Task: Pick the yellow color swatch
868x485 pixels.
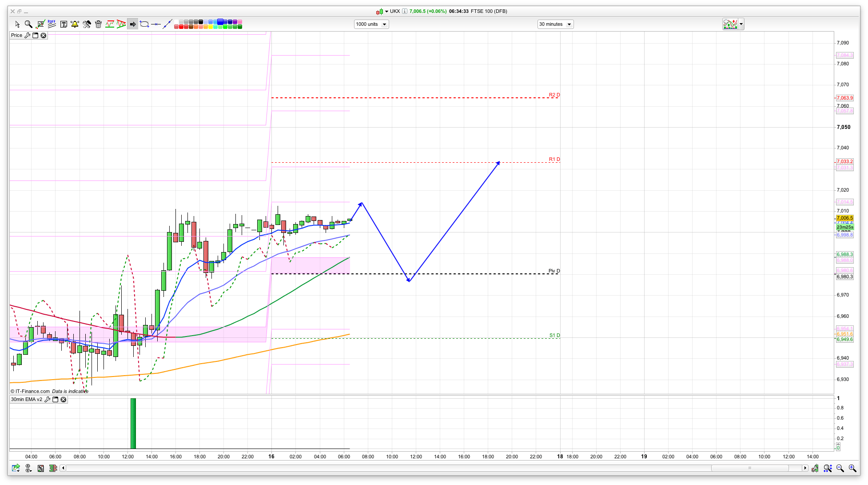Action: tap(211, 27)
